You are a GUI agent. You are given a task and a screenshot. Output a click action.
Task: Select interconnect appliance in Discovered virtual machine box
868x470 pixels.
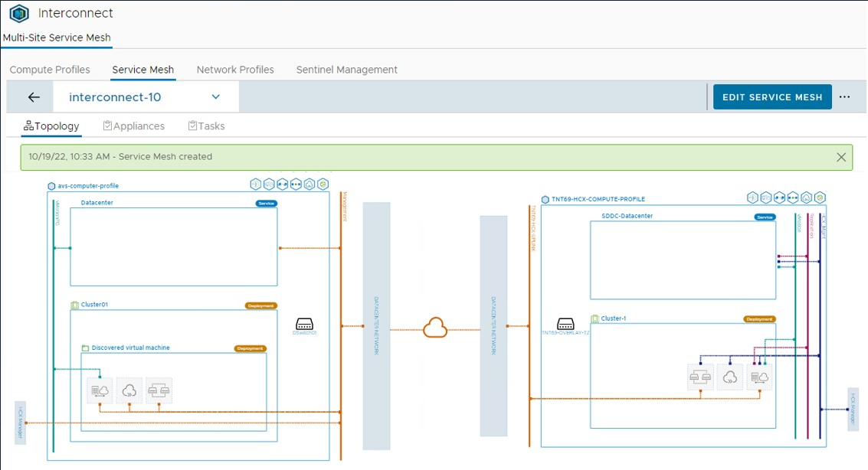pyautogui.click(x=100, y=390)
